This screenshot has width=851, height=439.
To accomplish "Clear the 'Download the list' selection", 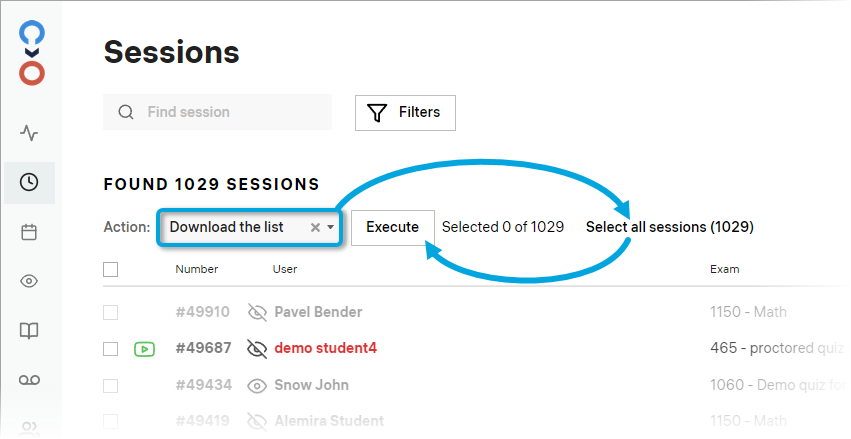I will click(315, 228).
